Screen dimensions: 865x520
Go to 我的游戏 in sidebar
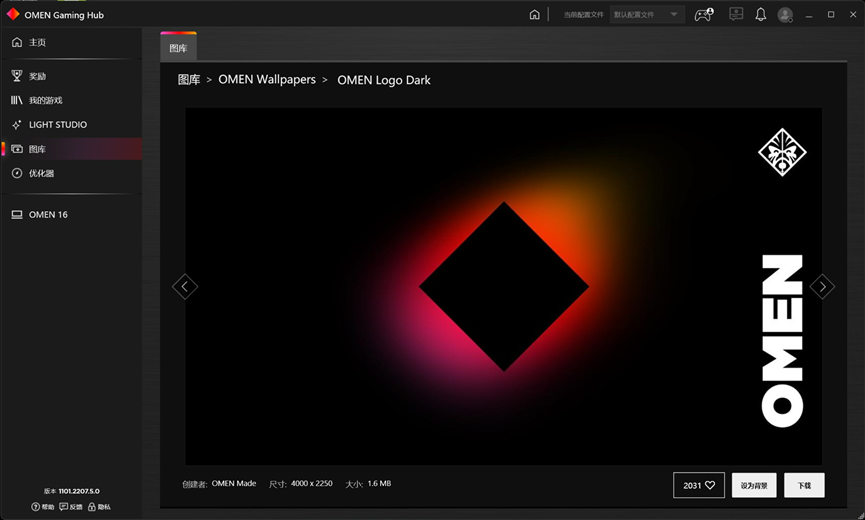click(x=45, y=100)
